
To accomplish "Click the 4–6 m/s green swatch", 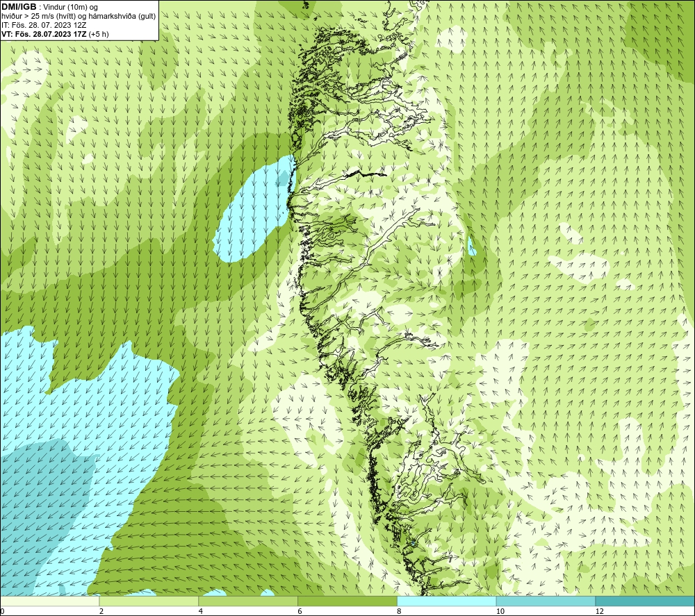I will tap(248, 601).
